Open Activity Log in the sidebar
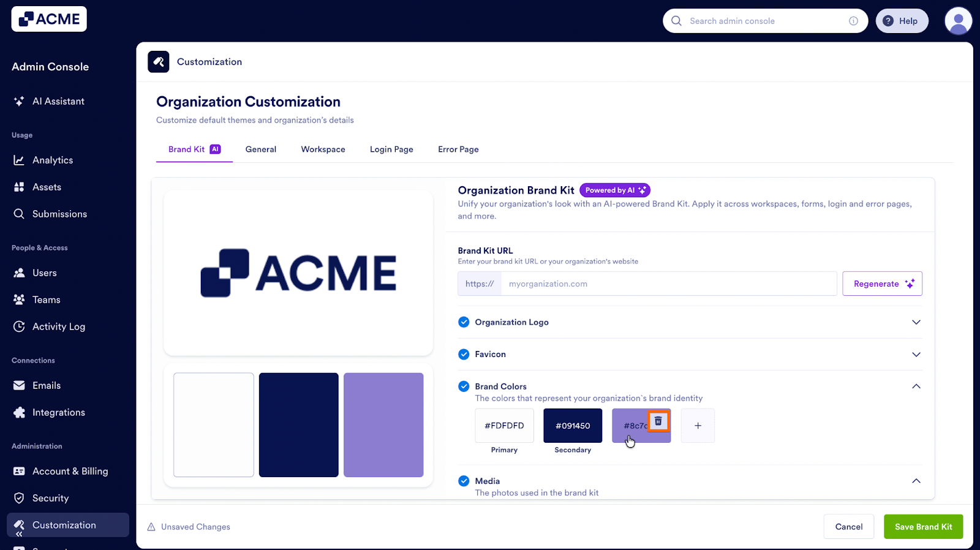This screenshot has height=550, width=980. [67, 326]
